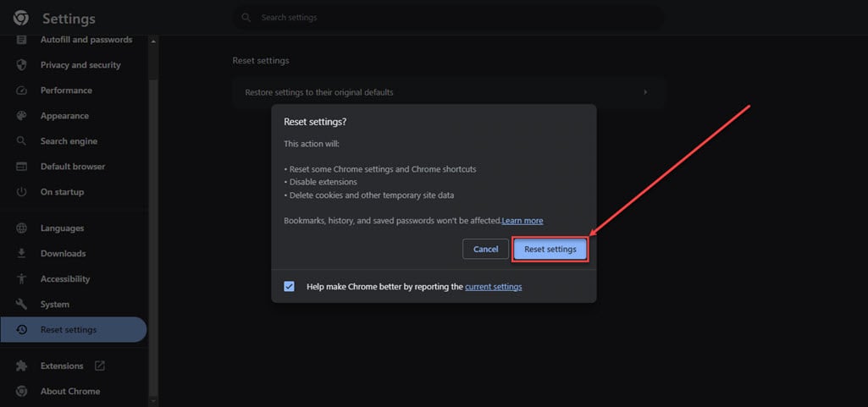The width and height of the screenshot is (868, 407).
Task: Click the On startup power icon
Action: click(x=21, y=192)
